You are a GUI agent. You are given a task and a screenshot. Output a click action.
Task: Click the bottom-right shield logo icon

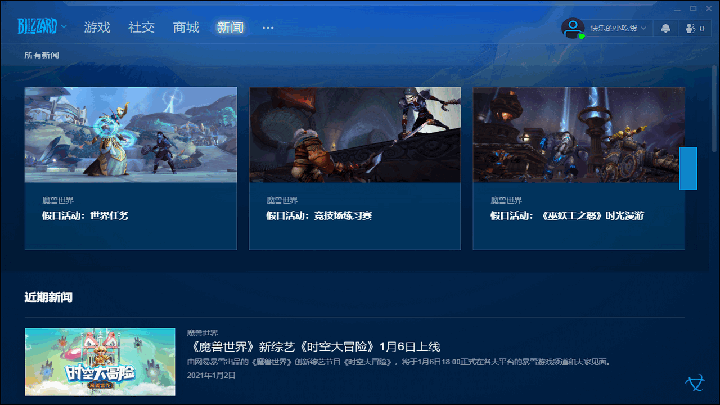coord(695,382)
